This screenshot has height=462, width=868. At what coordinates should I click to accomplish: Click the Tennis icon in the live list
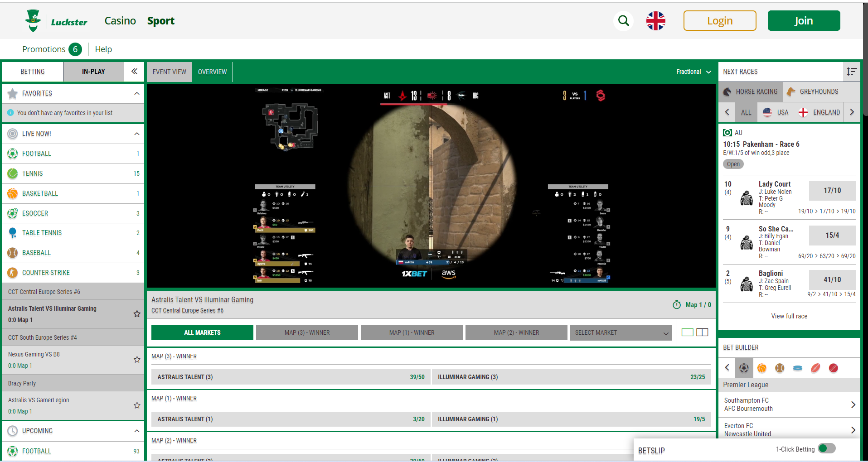(12, 173)
